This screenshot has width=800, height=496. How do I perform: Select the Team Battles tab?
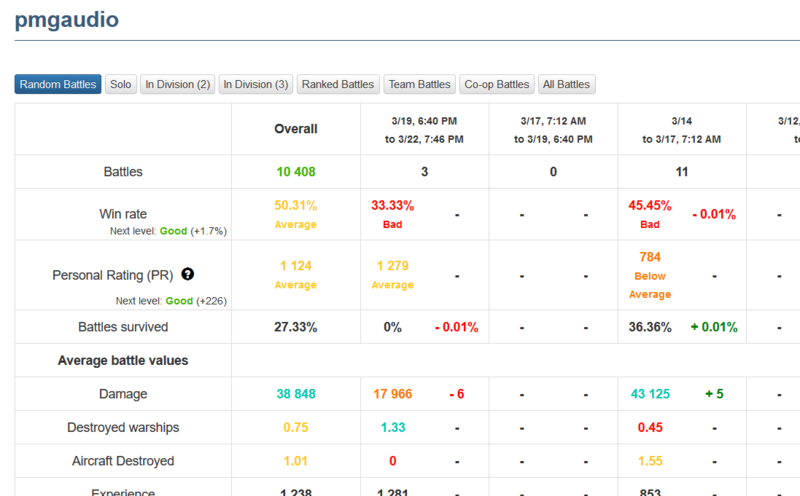(x=419, y=85)
